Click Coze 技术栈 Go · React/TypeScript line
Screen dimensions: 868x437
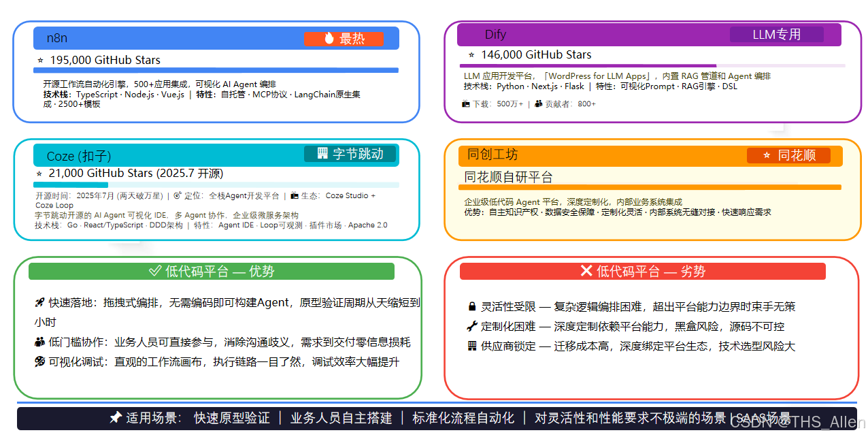pyautogui.click(x=211, y=225)
